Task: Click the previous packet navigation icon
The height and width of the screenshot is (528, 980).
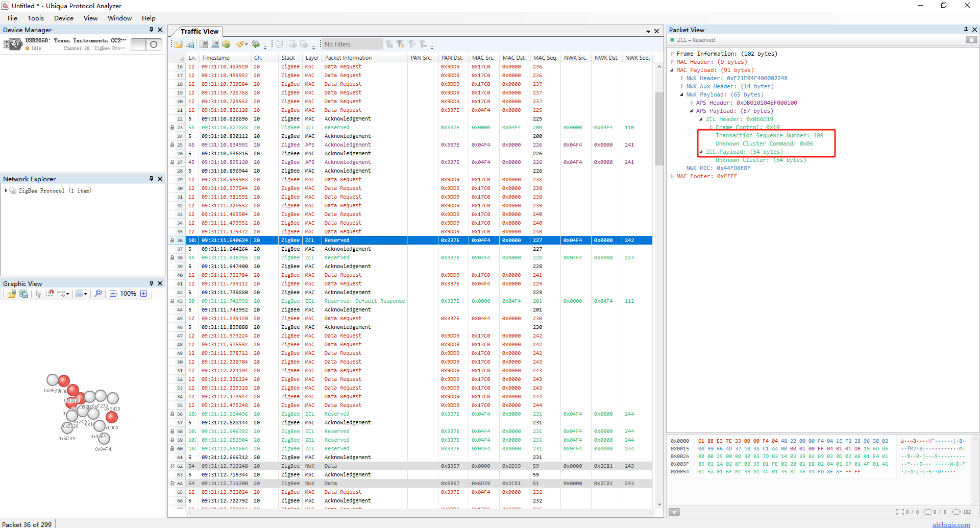Action: pyautogui.click(x=293, y=44)
